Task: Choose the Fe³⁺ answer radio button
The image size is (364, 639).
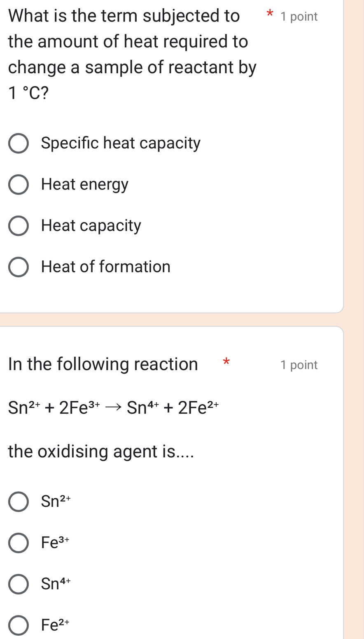Action: pyautogui.click(x=19, y=543)
